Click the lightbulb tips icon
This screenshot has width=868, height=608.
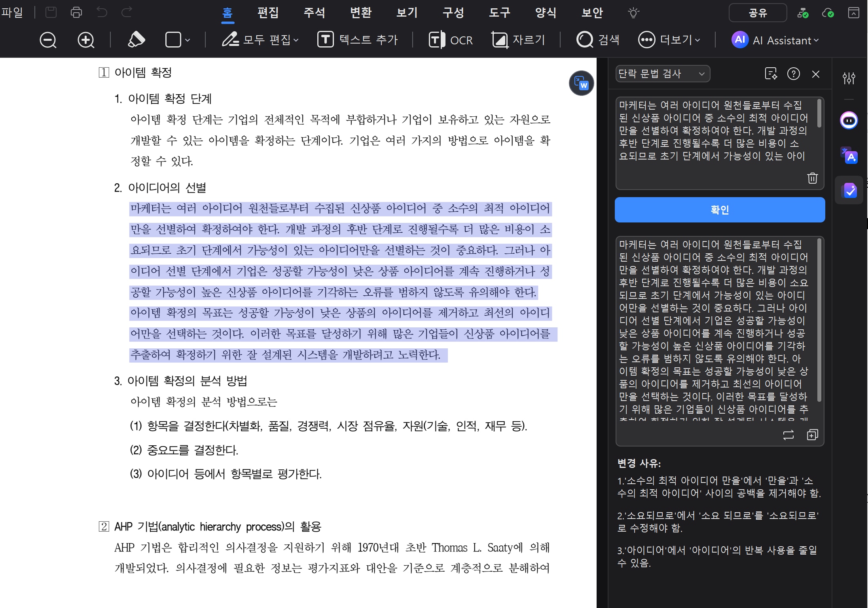click(x=633, y=13)
